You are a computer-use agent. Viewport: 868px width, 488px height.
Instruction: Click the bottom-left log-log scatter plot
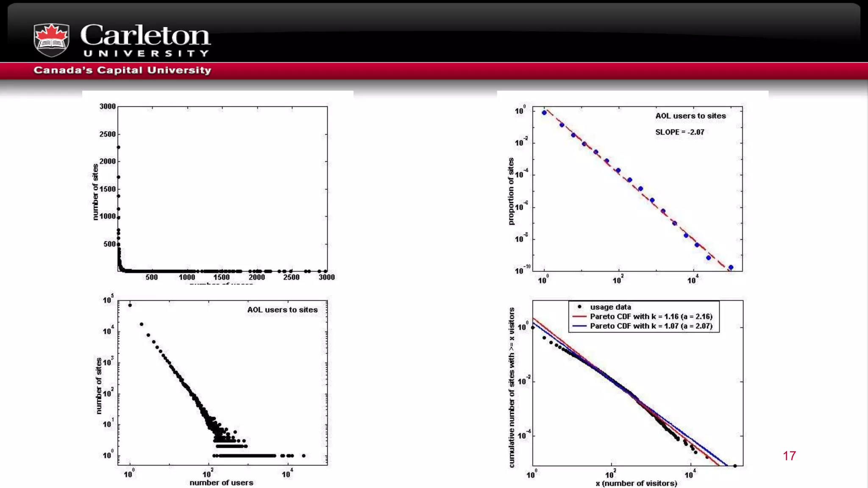223,383
